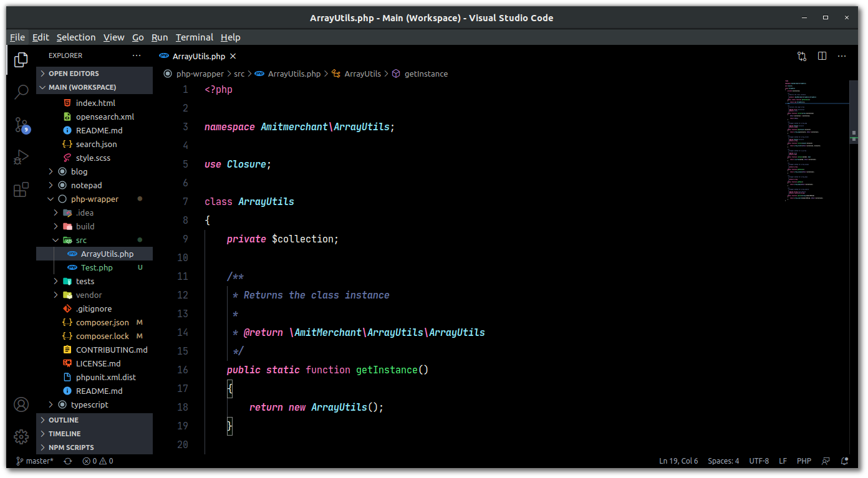The width and height of the screenshot is (868, 478).
Task: Click the Spaces: 4 indentation setting
Action: pos(723,461)
